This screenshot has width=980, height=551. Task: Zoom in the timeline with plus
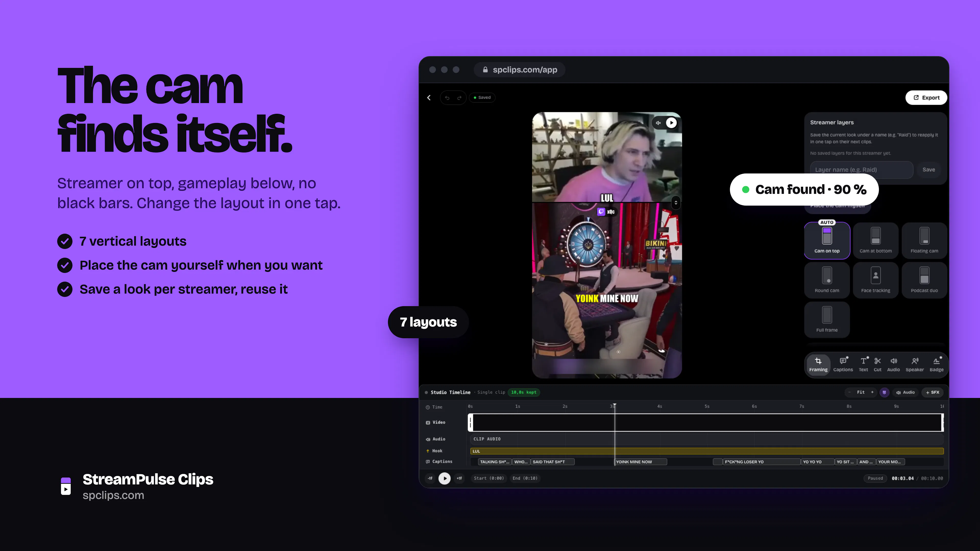pos(872,392)
